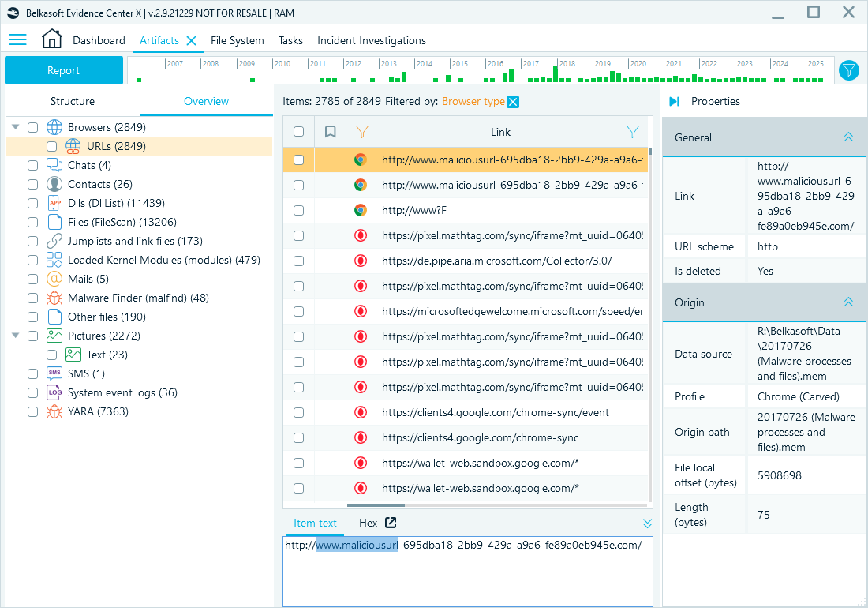Click the home Dashboard icon
The image size is (868, 608).
[51, 39]
